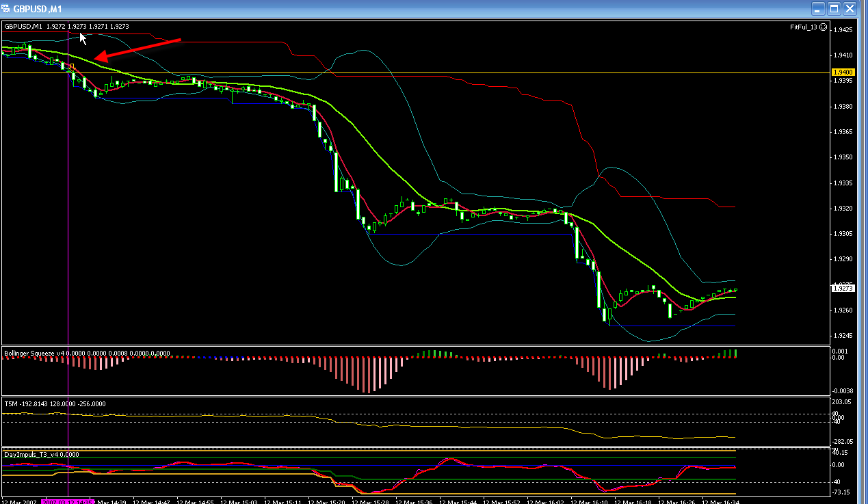Click the -0.0038 scale value of Bollinger Squeeze

coord(842,389)
